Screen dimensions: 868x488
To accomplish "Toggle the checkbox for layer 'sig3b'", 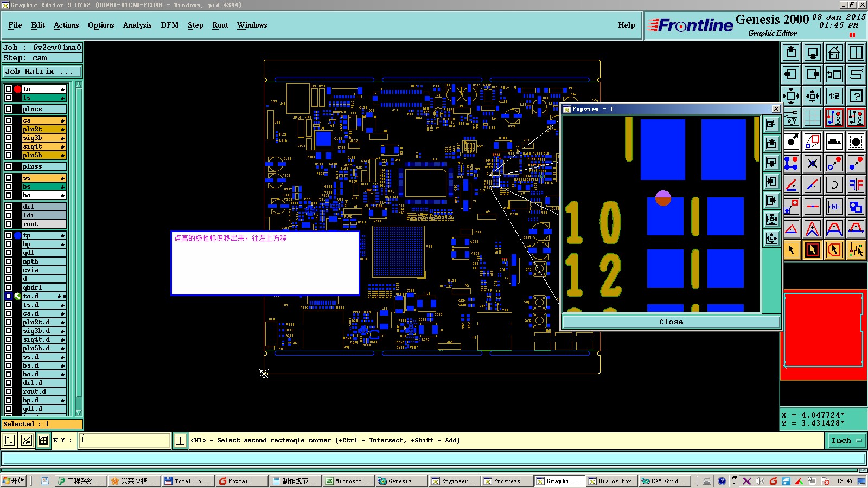I will pos(9,138).
